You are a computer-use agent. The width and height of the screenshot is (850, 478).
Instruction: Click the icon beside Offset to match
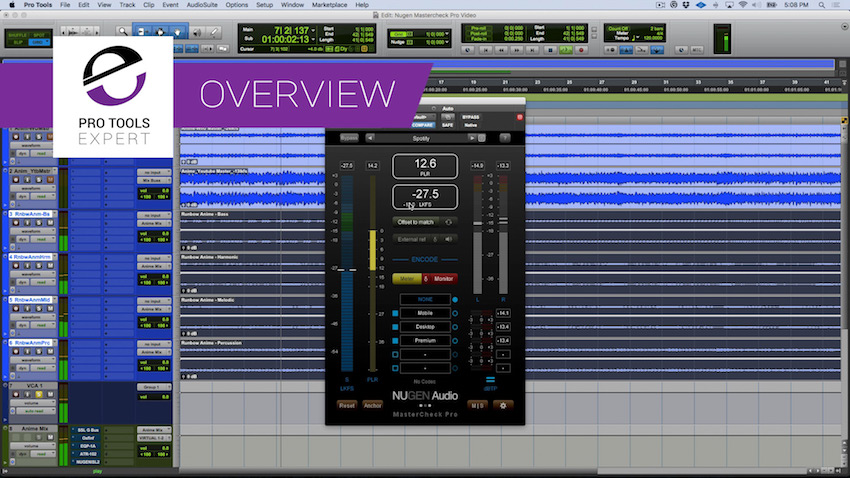tap(448, 222)
